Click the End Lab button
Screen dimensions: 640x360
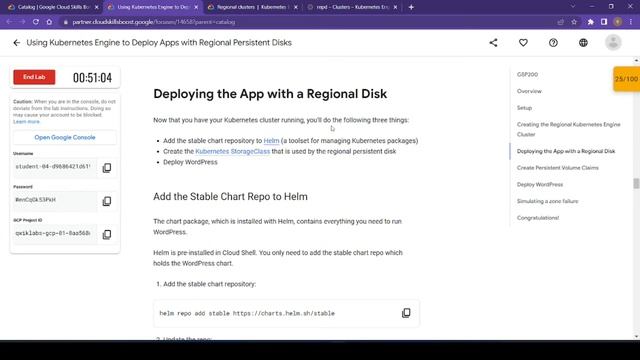tap(34, 77)
